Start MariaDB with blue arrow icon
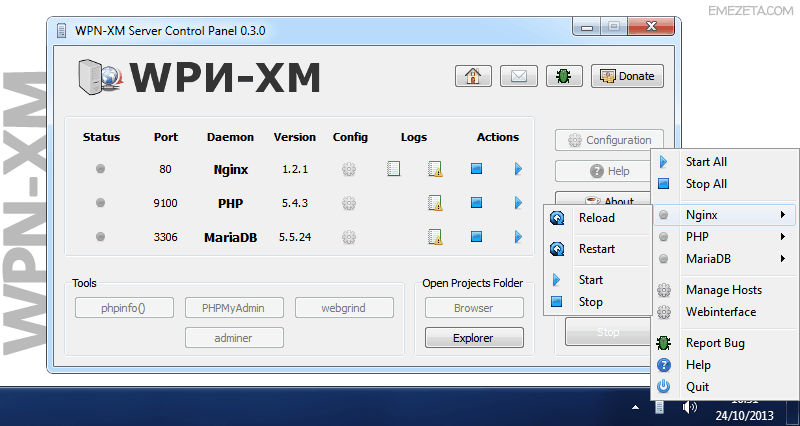Image resolution: width=800 pixels, height=426 pixels. (x=518, y=236)
